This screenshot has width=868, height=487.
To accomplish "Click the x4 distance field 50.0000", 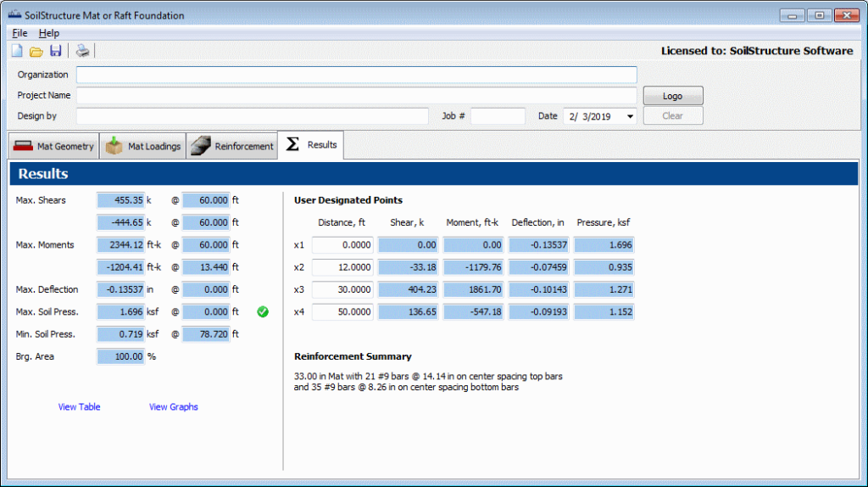I will 342,312.
